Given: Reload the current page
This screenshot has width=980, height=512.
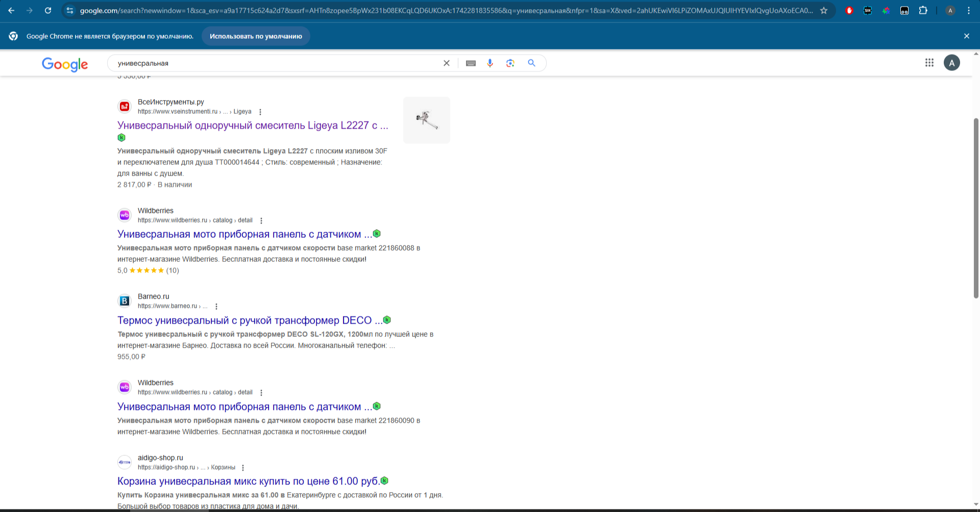Looking at the screenshot, I should click(48, 11).
